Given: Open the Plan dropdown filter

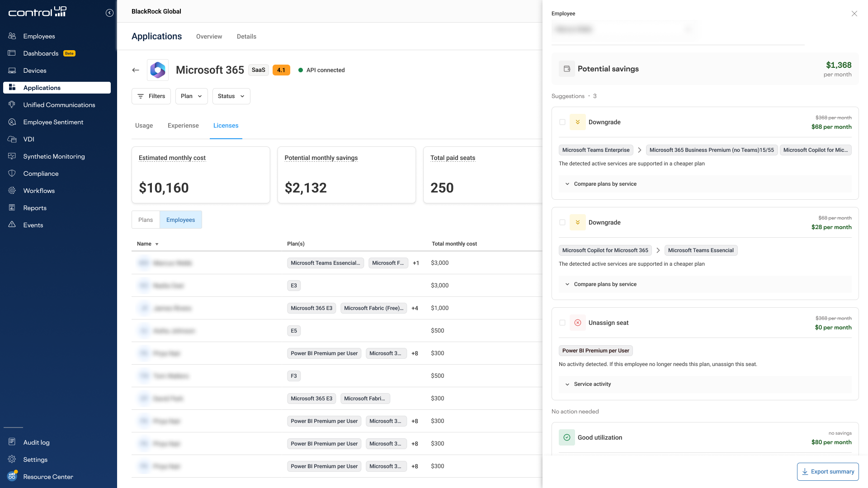Looking at the screenshot, I should 191,96.
